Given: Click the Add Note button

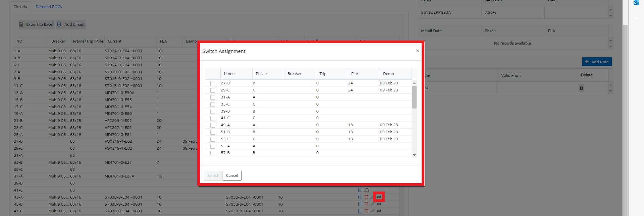Looking at the screenshot, I should (597, 62).
